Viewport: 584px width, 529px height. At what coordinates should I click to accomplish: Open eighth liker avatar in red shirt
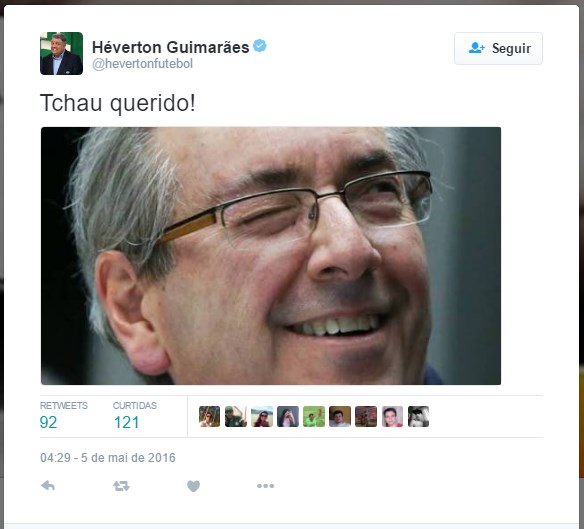392,416
